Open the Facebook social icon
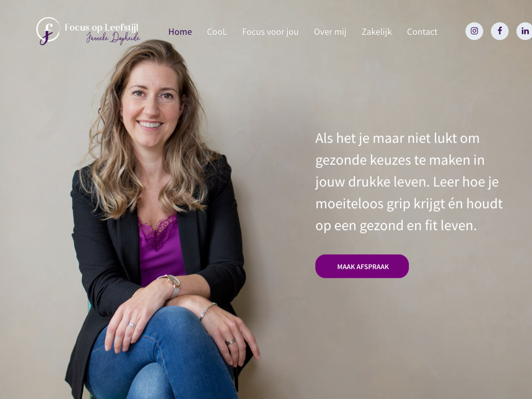The width and height of the screenshot is (532, 399). (x=499, y=31)
